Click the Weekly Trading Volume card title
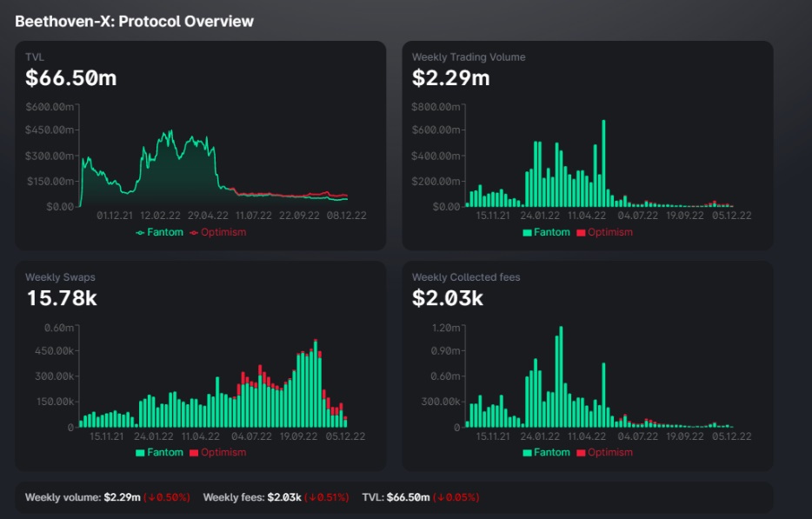Image resolution: width=812 pixels, height=519 pixels. click(x=469, y=57)
